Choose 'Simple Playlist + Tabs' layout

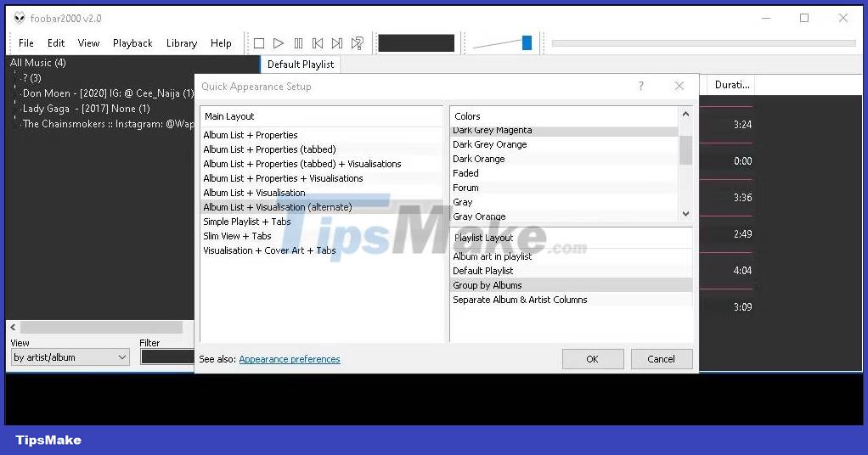point(321,222)
